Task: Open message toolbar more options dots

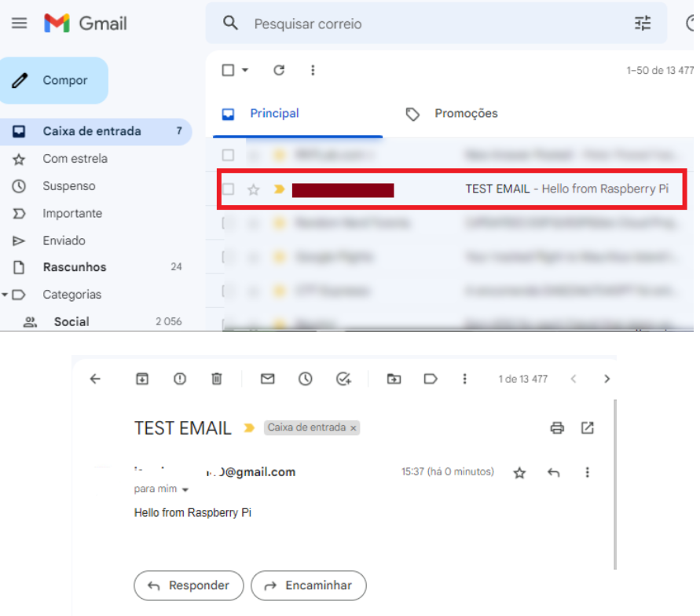Action: 465,379
